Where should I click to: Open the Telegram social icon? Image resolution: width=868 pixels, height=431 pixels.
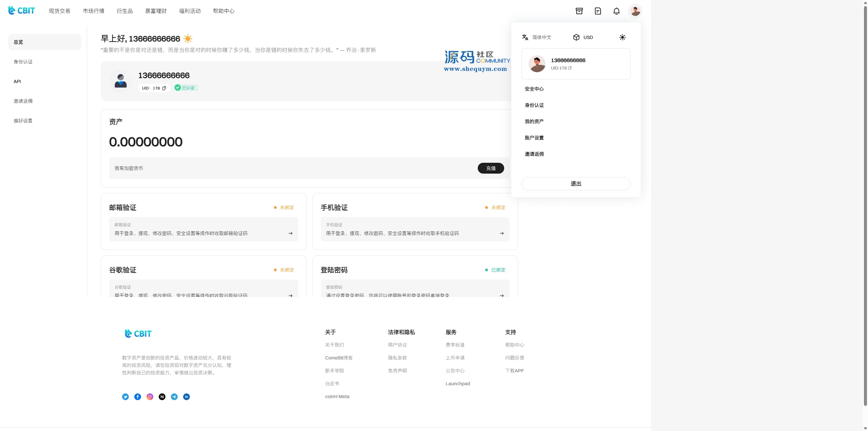[174, 397]
